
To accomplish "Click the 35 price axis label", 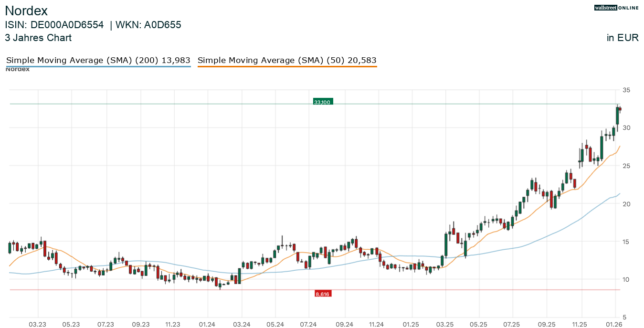I will 626,90.
